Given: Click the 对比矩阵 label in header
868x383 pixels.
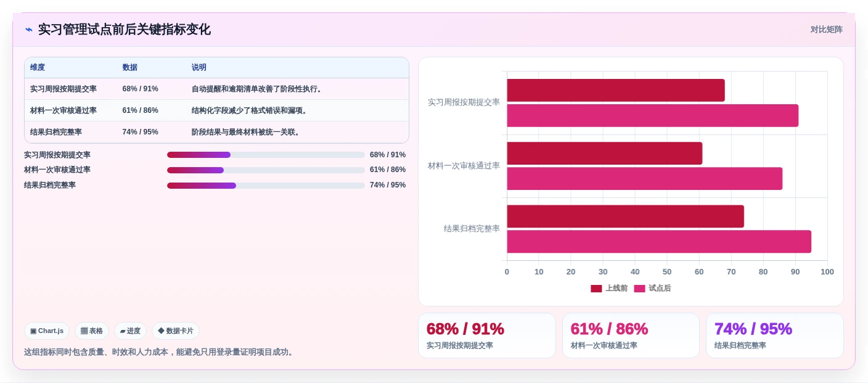Looking at the screenshot, I should coord(826,30).
